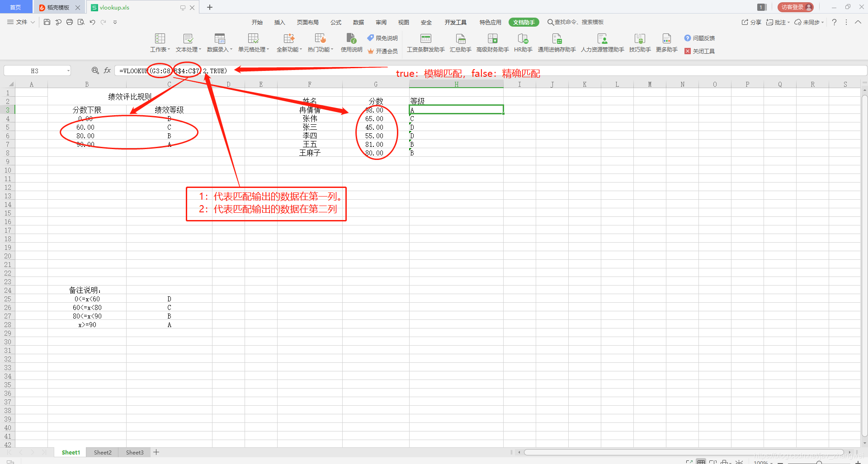Click the 文档助手 document assistant tab

[x=524, y=22]
